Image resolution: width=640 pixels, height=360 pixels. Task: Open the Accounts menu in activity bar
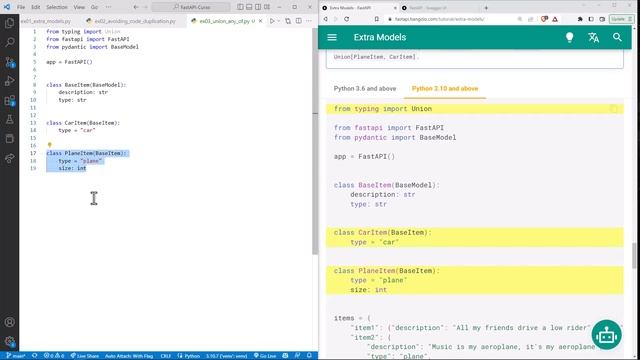[x=9, y=322]
